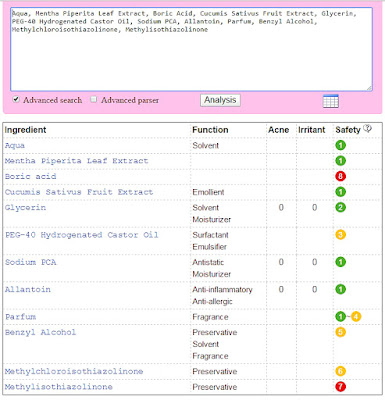Open the Allantoin ingredient link
This screenshot has width=385, height=400.
pyautogui.click(x=28, y=289)
